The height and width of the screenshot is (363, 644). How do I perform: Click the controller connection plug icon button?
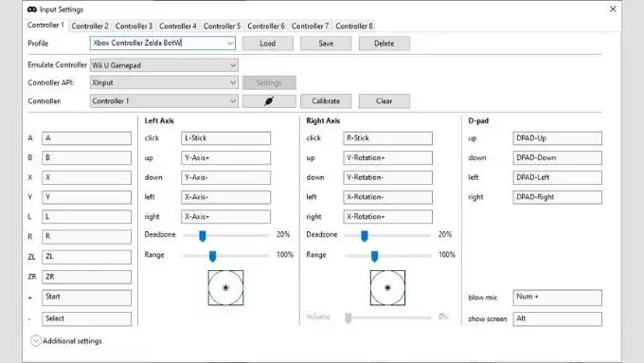pyautogui.click(x=269, y=101)
